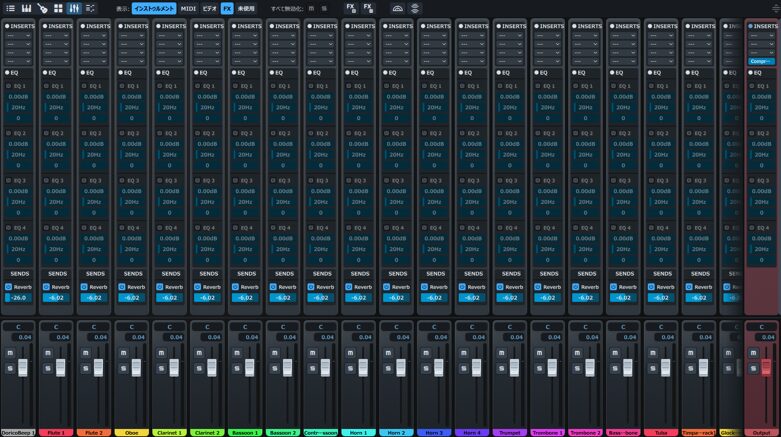Select the MIDI channel filter tab
Screen dimensions: 781x437
click(x=187, y=8)
